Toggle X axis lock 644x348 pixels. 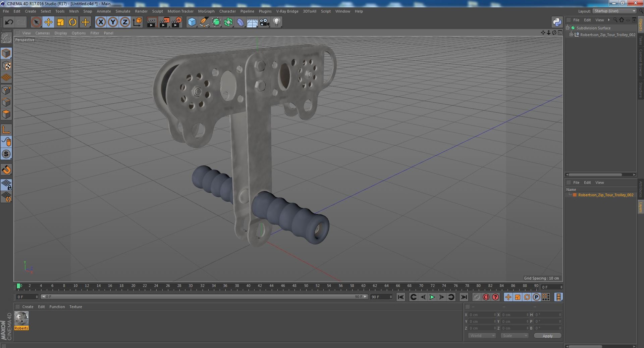click(101, 22)
